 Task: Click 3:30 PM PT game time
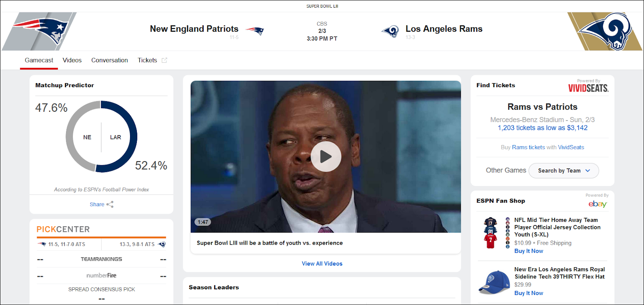coord(322,39)
